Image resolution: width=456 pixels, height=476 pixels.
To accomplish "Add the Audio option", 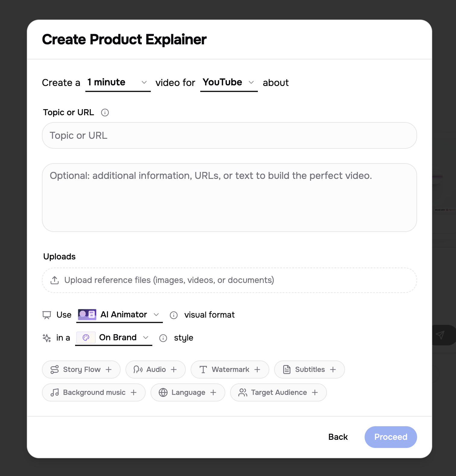I will pos(155,370).
